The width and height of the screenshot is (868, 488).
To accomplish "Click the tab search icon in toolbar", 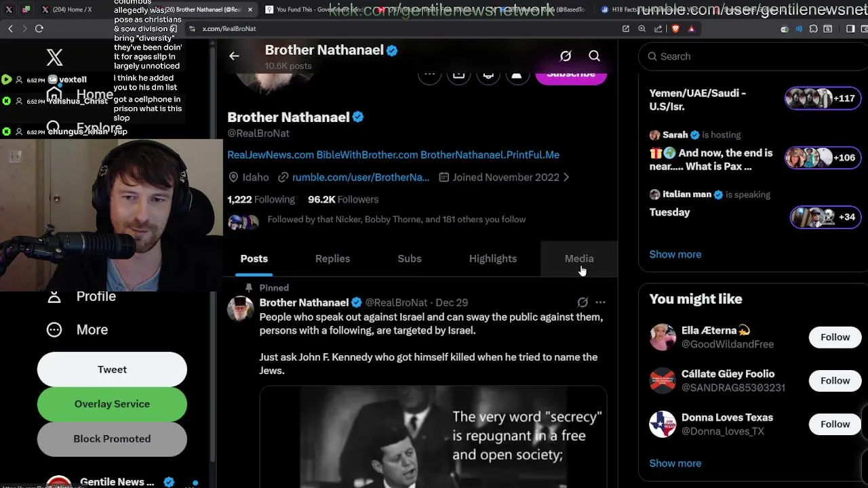I will pyautogui.click(x=828, y=29).
